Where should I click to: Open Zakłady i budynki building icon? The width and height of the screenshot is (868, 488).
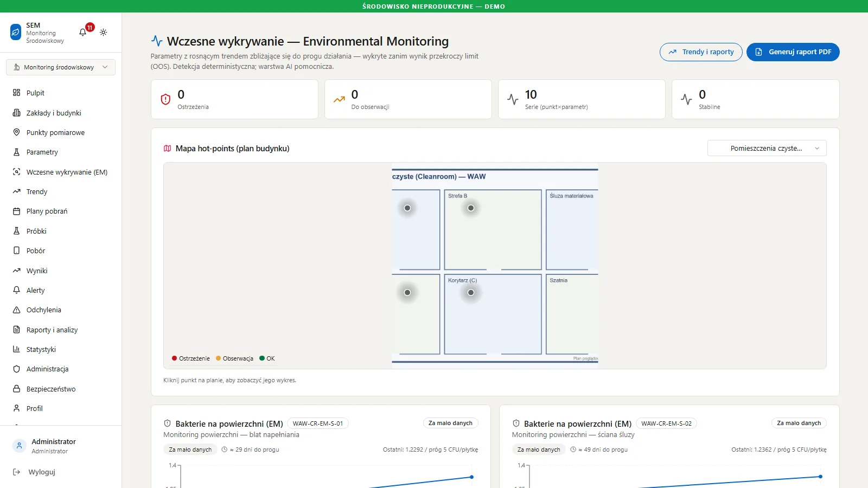point(16,113)
